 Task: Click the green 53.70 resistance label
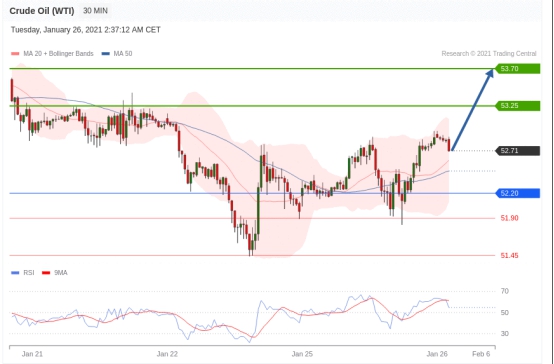[518, 69]
